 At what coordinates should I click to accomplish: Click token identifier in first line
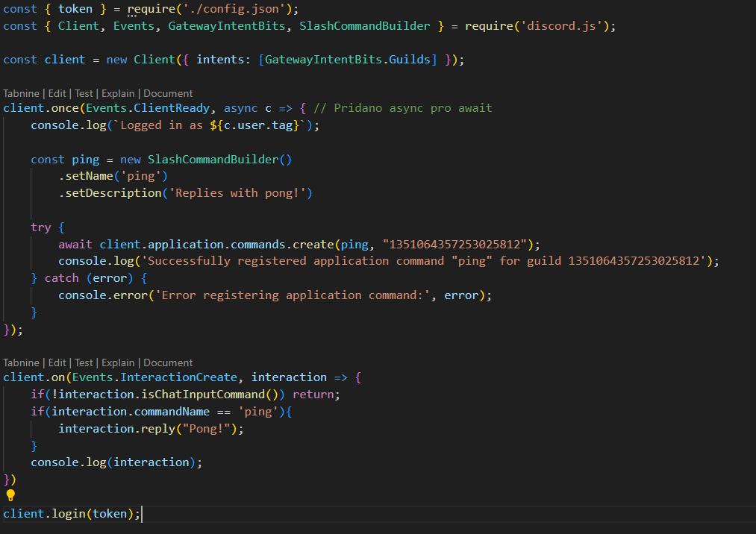75,9
